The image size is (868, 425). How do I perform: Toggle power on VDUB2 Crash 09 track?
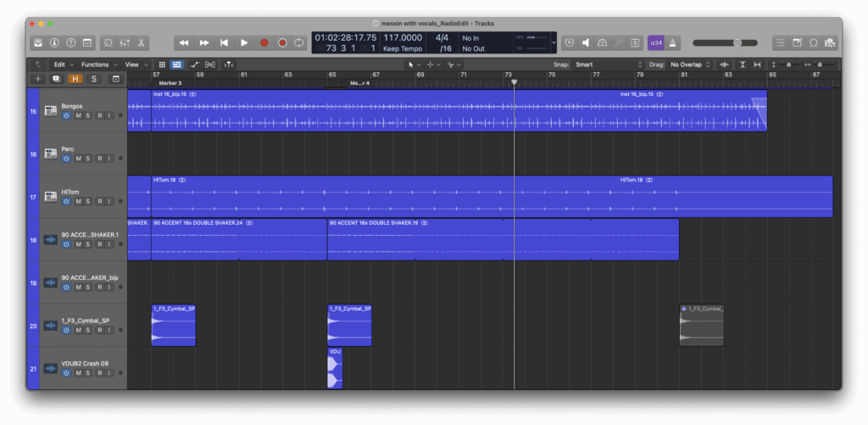click(66, 373)
